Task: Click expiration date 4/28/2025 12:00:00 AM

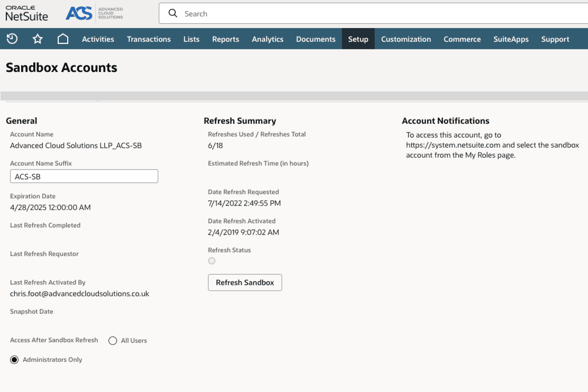Action: coord(50,207)
